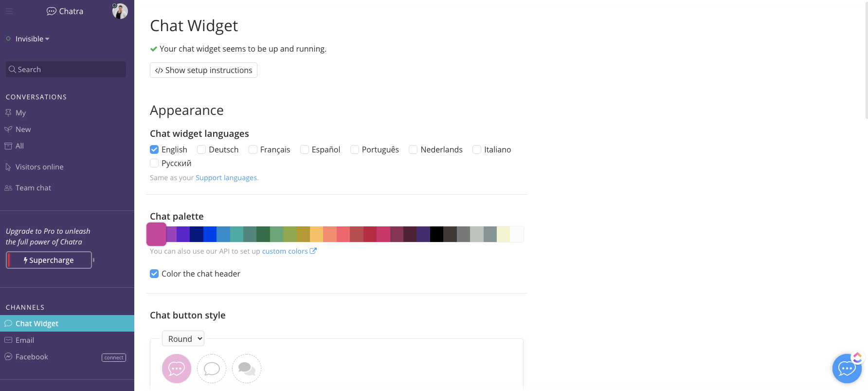Click the Facebook Messenger icon
Viewport: 868px width, 391px height.
(8, 356)
